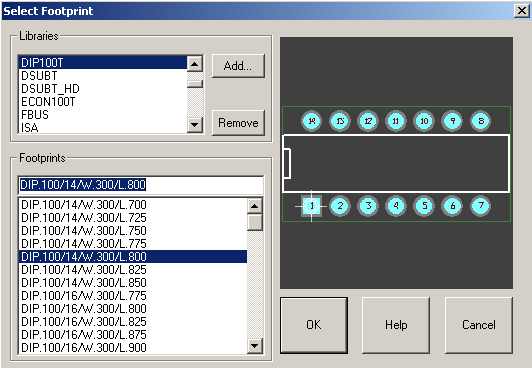Click the Libraries list scrollbar thumb
The image size is (532, 368).
pos(195,84)
